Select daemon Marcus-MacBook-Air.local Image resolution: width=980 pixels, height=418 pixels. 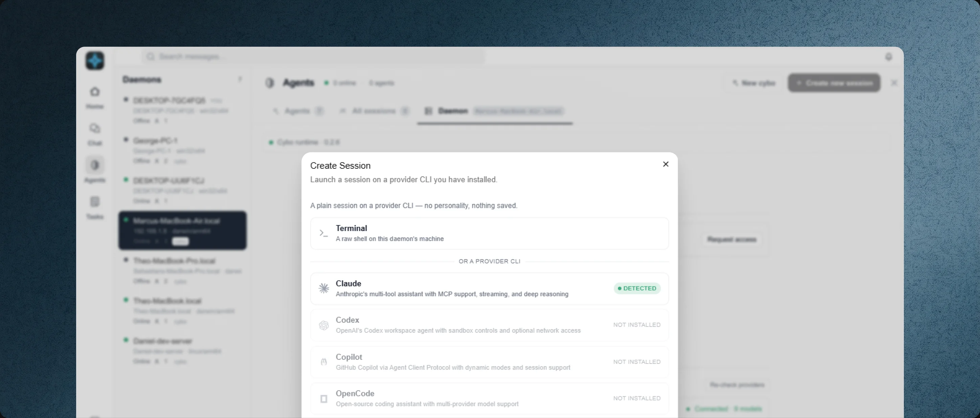click(182, 231)
